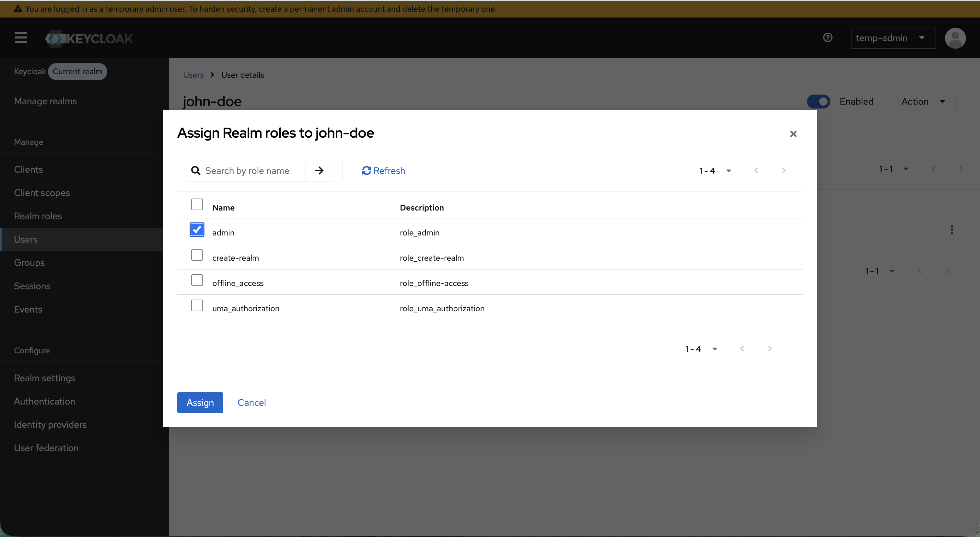Open the hamburger navigation menu
Image resolution: width=980 pixels, height=537 pixels.
click(x=20, y=38)
